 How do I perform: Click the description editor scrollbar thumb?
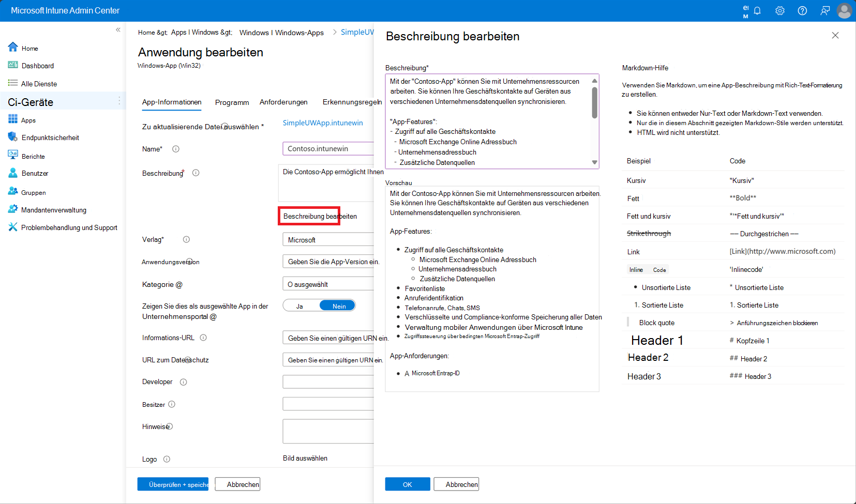(x=595, y=102)
